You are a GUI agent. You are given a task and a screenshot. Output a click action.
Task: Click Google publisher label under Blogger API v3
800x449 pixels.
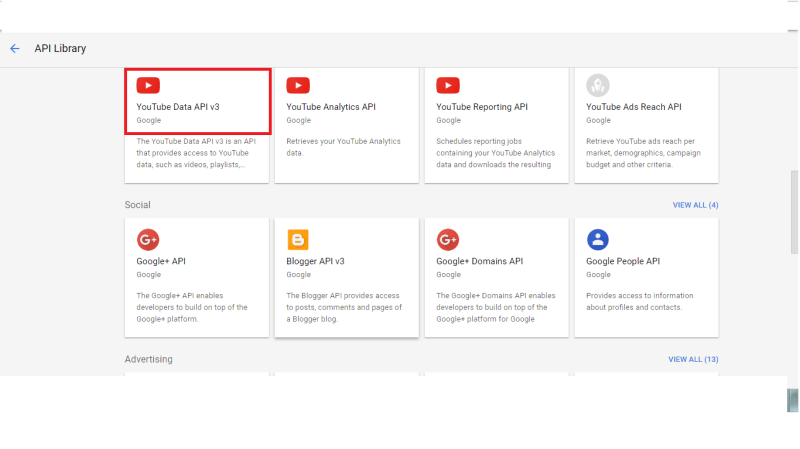pyautogui.click(x=298, y=275)
